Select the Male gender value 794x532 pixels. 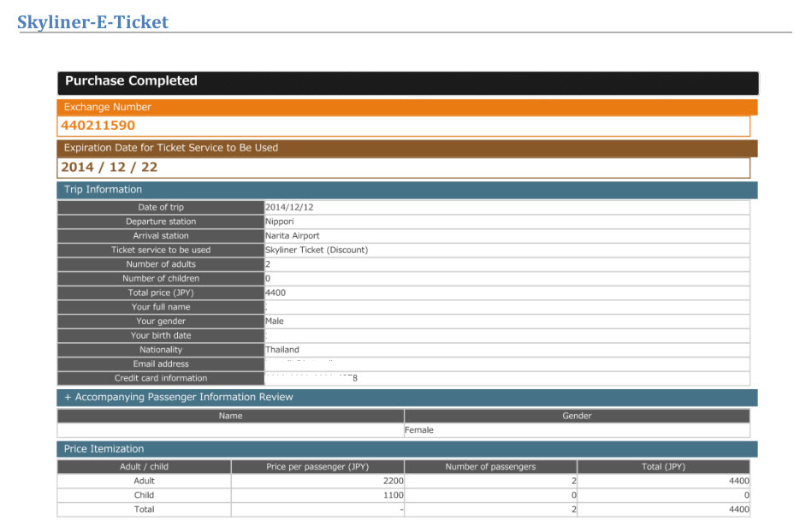click(x=275, y=321)
